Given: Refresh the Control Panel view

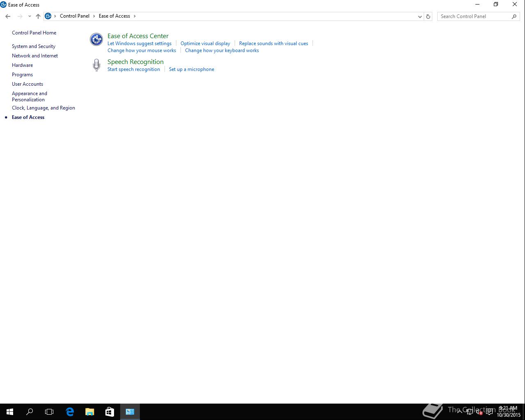Looking at the screenshot, I should (428, 16).
